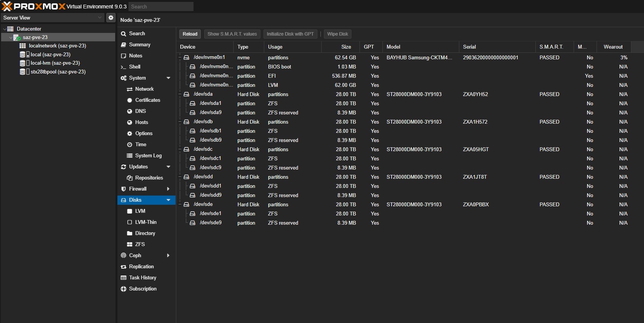
Task: Click the Proxmox logo icon
Action: (7, 7)
